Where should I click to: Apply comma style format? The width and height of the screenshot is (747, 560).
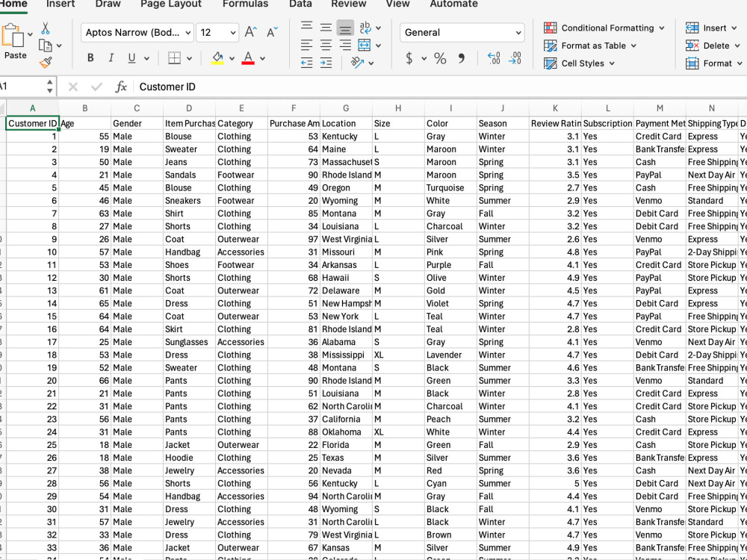coord(461,58)
